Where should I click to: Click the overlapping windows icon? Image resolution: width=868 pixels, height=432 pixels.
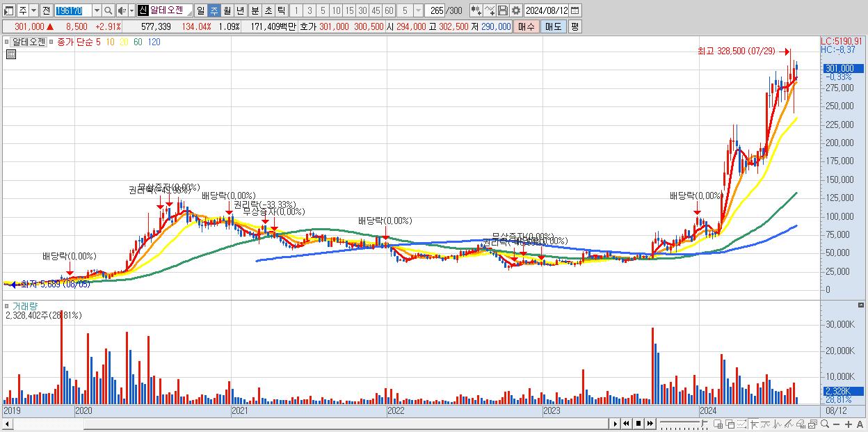(x=730, y=424)
